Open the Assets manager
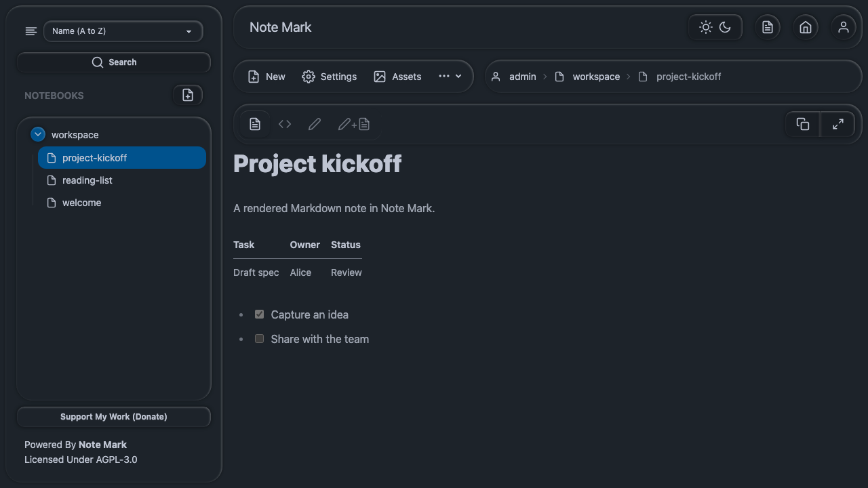The width and height of the screenshot is (868, 488). pyautogui.click(x=397, y=77)
